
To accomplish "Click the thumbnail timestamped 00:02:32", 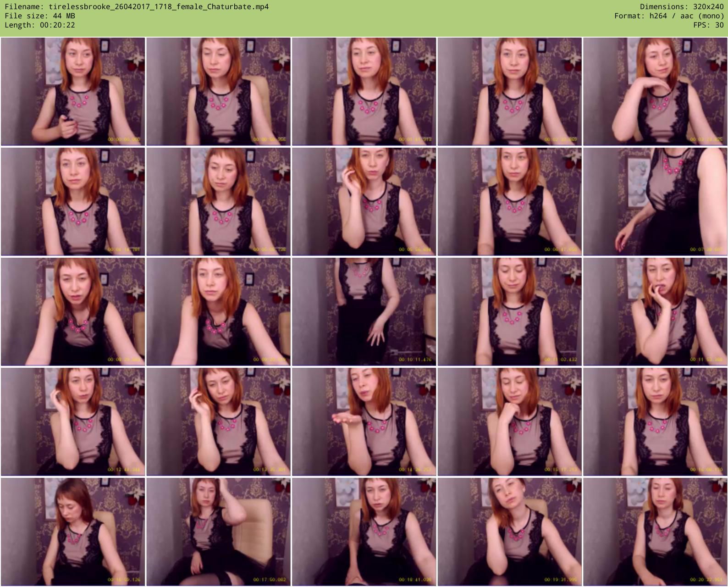I will click(x=509, y=92).
